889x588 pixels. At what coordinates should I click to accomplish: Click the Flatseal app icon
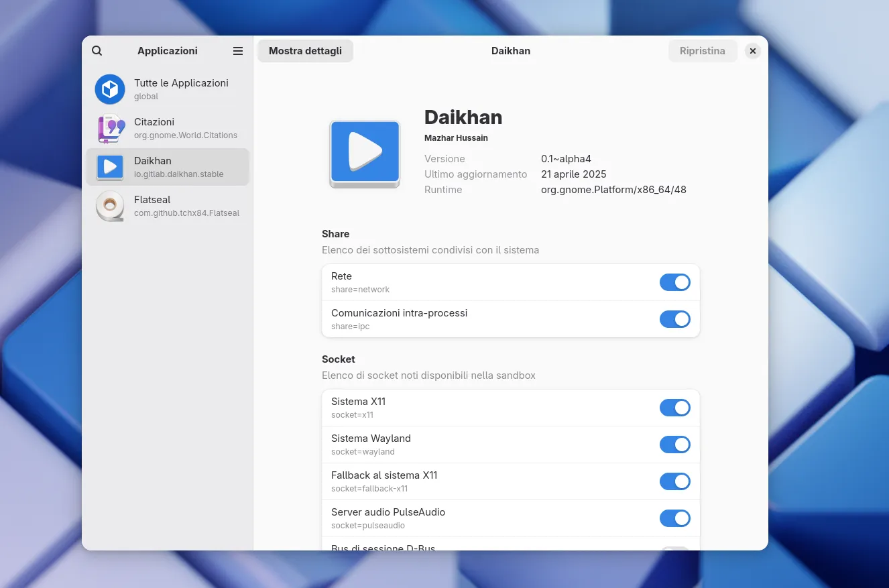pyautogui.click(x=110, y=206)
